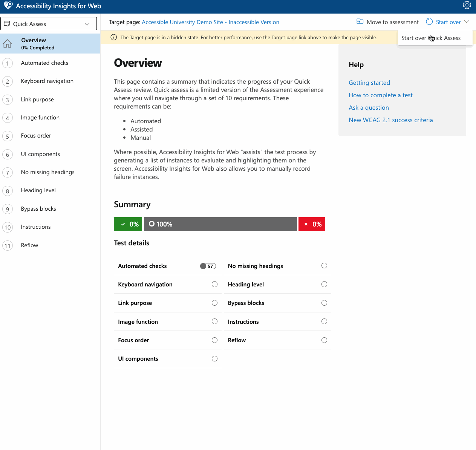476x450 pixels.
Task: Click the Move to assessment icon
Action: tap(360, 21)
